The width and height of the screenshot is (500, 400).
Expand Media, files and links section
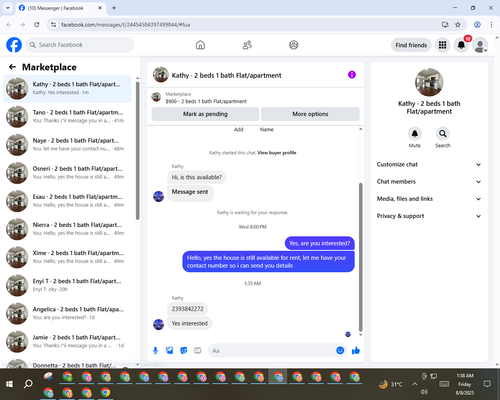pyautogui.click(x=429, y=199)
